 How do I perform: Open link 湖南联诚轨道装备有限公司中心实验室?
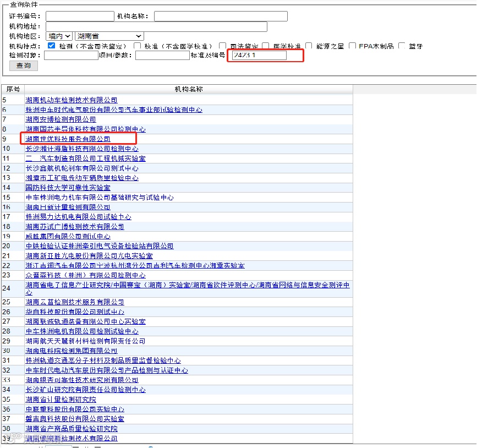(x=85, y=322)
